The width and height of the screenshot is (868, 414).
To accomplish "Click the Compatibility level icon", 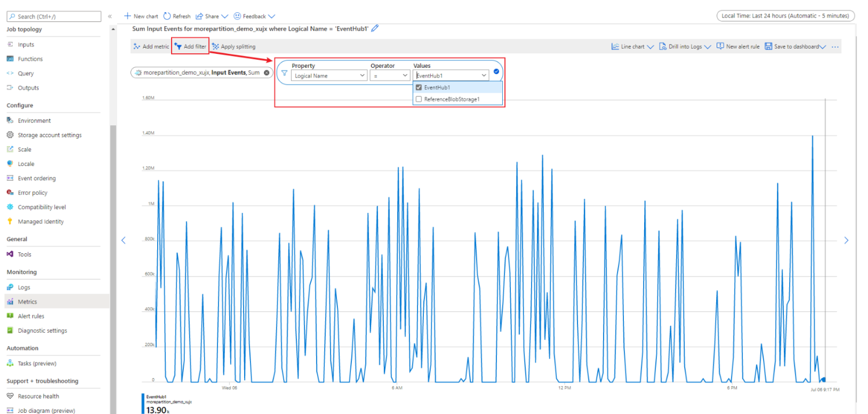I will (x=10, y=207).
